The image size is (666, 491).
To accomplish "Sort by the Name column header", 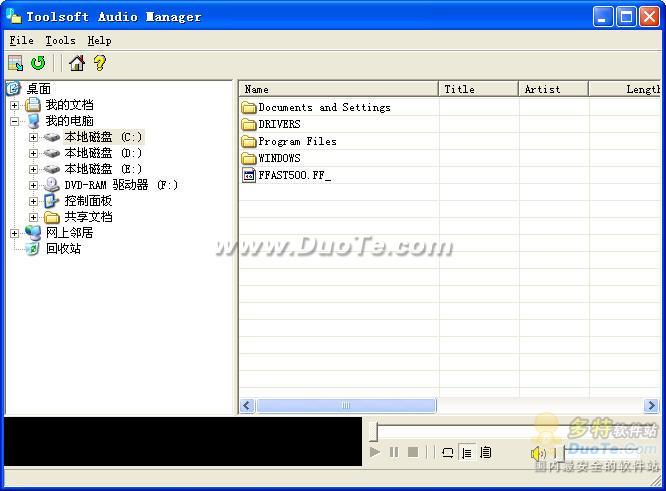I will coord(339,89).
